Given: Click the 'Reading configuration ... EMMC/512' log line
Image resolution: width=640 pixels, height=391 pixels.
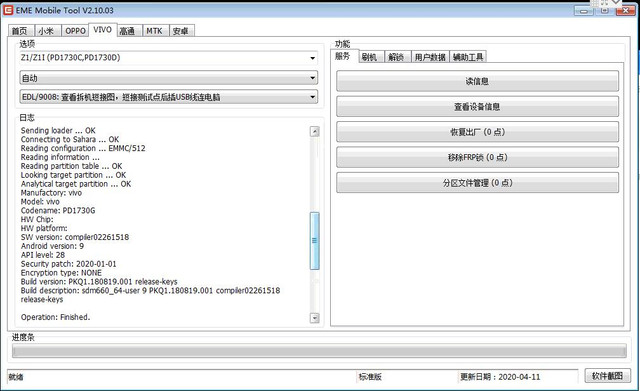Looking at the screenshot, I should (83, 148).
